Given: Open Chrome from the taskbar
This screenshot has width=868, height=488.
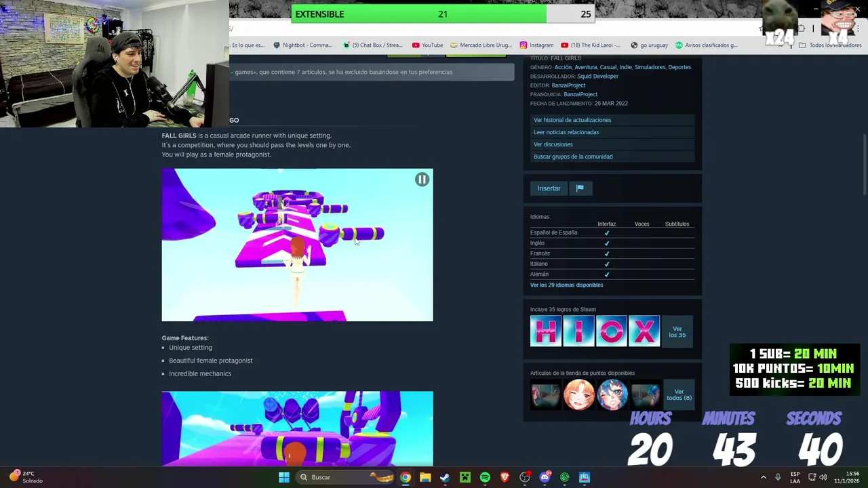Looking at the screenshot, I should click(x=405, y=477).
